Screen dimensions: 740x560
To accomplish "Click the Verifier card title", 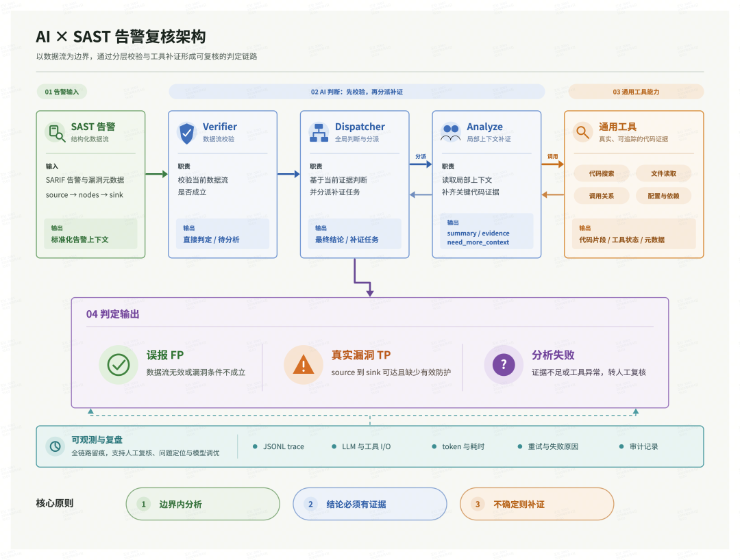I will tap(220, 127).
